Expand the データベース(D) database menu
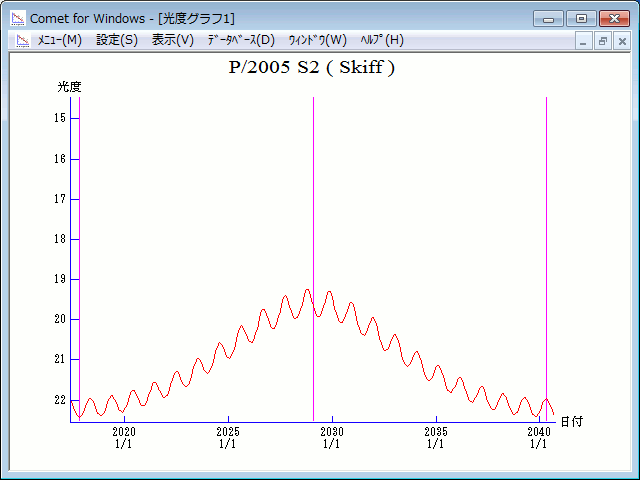 (x=240, y=40)
